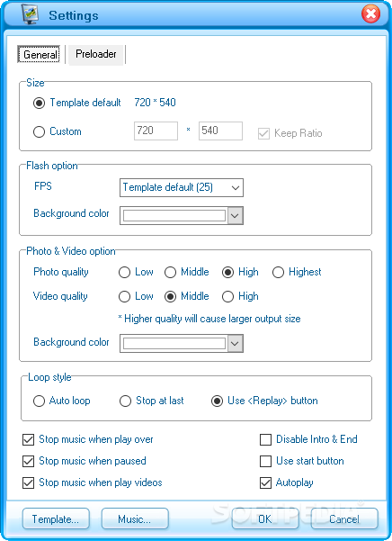392x541 pixels.
Task: Click the custom height field showing 540
Action: (220, 131)
